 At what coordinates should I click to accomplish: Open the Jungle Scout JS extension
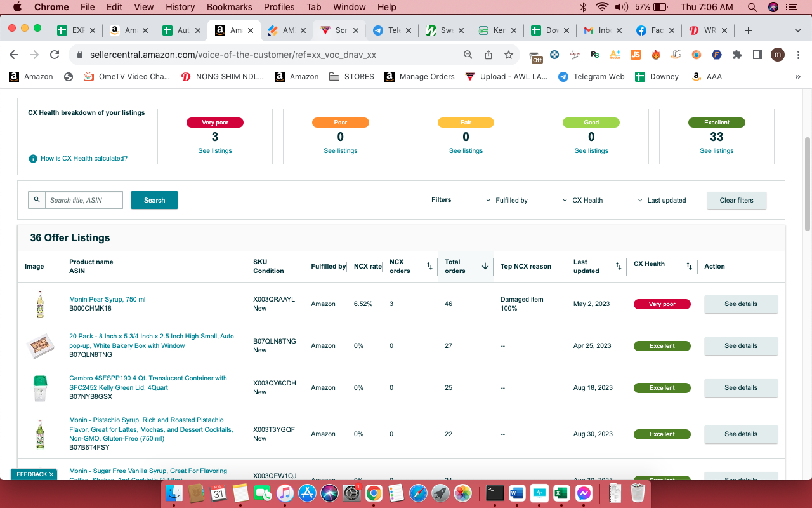pos(636,55)
